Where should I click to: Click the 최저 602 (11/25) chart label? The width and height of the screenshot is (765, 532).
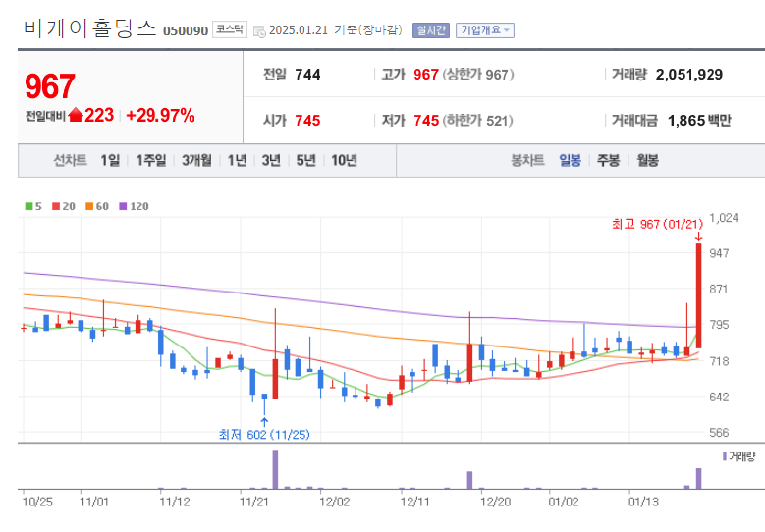tap(264, 435)
